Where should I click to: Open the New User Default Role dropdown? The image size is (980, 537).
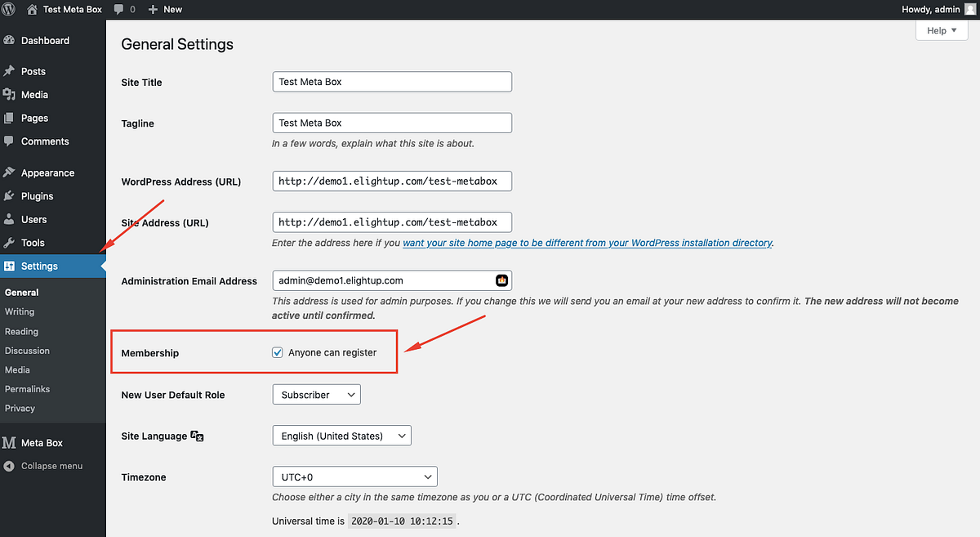click(316, 394)
